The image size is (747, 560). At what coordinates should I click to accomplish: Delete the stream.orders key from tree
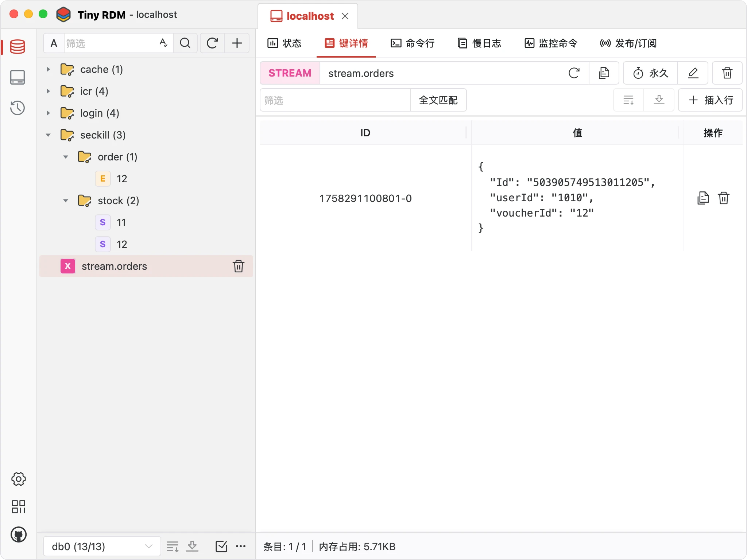point(239,266)
